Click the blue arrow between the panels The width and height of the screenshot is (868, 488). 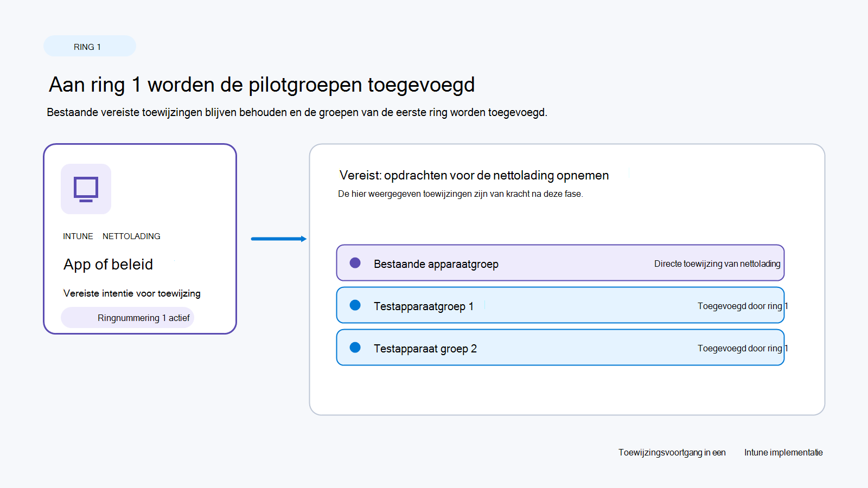[x=279, y=239]
